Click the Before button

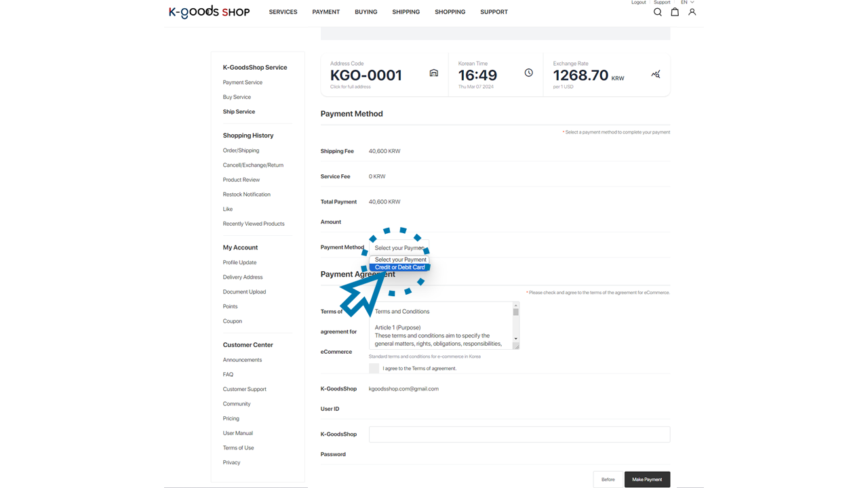[608, 479]
